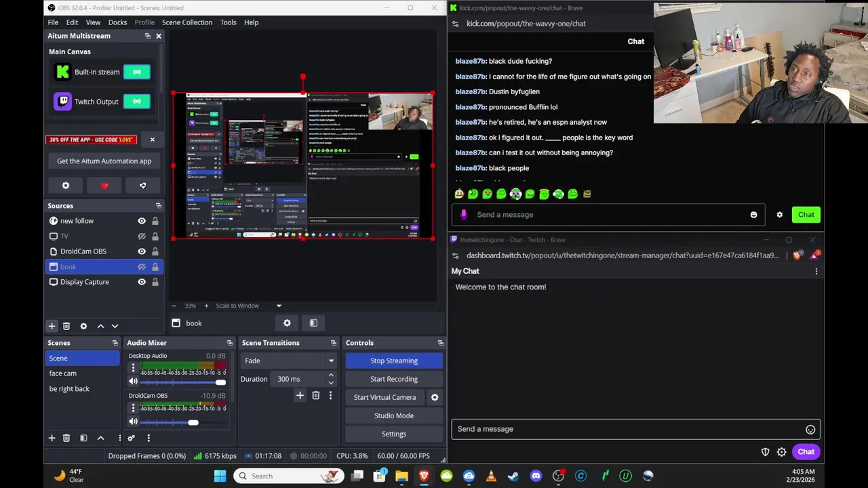
Task: Open properties gear for book in source toolbar
Action: point(287,323)
